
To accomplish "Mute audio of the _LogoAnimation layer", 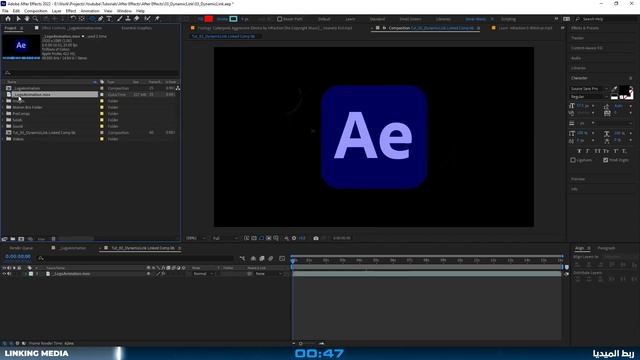I will coord(9,274).
